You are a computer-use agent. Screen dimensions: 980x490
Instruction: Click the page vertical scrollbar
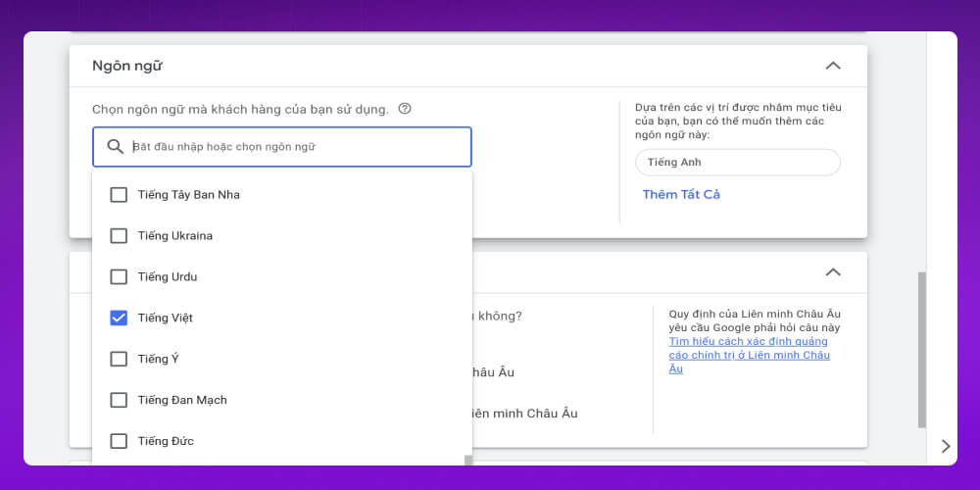click(920, 348)
